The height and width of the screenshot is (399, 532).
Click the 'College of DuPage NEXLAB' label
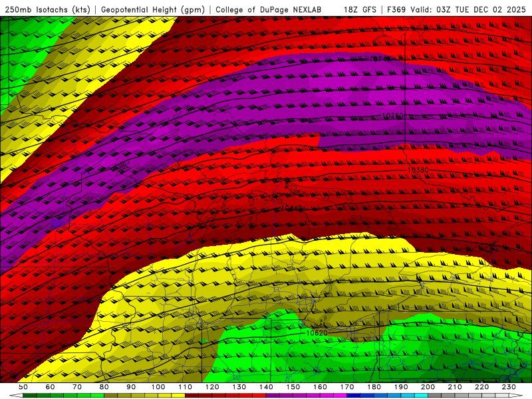269,10
